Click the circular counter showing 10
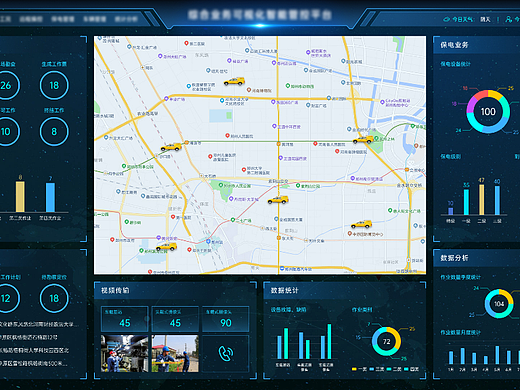The height and width of the screenshot is (390, 520). (6, 132)
